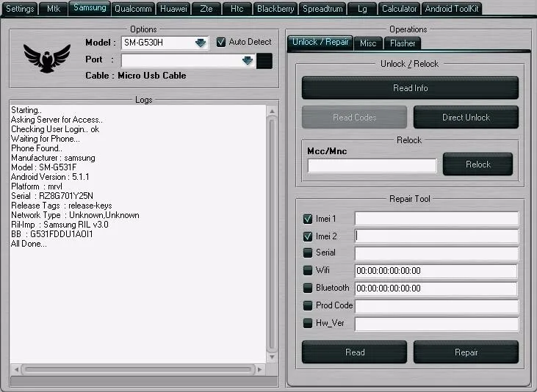
Task: Click the Logs scroll down arrow
Action: 272,357
